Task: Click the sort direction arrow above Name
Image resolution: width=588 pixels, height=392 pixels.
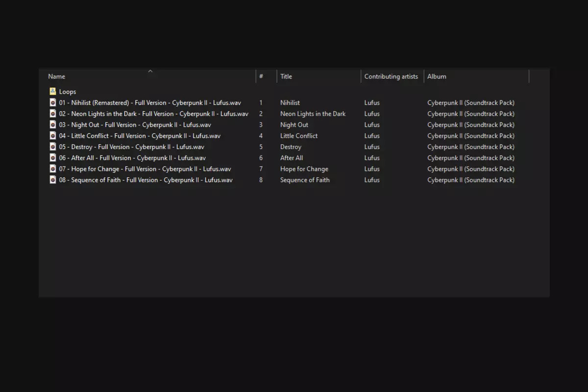Action: pyautogui.click(x=150, y=71)
